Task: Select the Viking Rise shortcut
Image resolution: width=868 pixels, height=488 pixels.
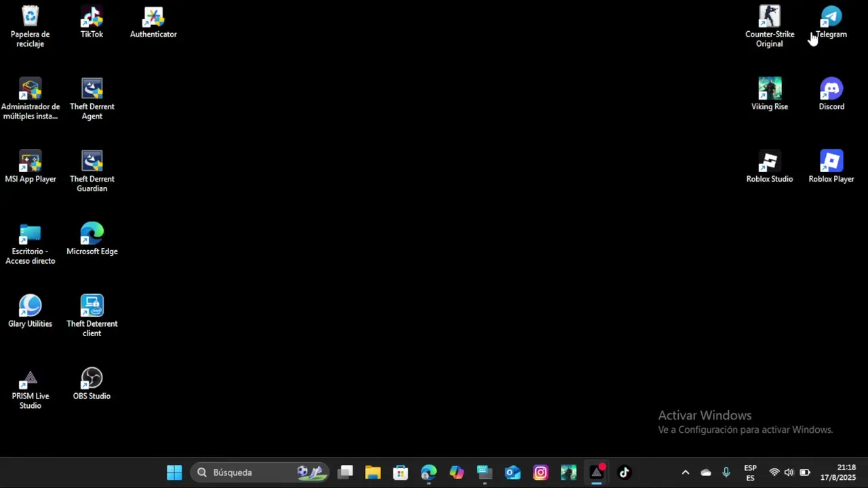Action: tap(769, 94)
